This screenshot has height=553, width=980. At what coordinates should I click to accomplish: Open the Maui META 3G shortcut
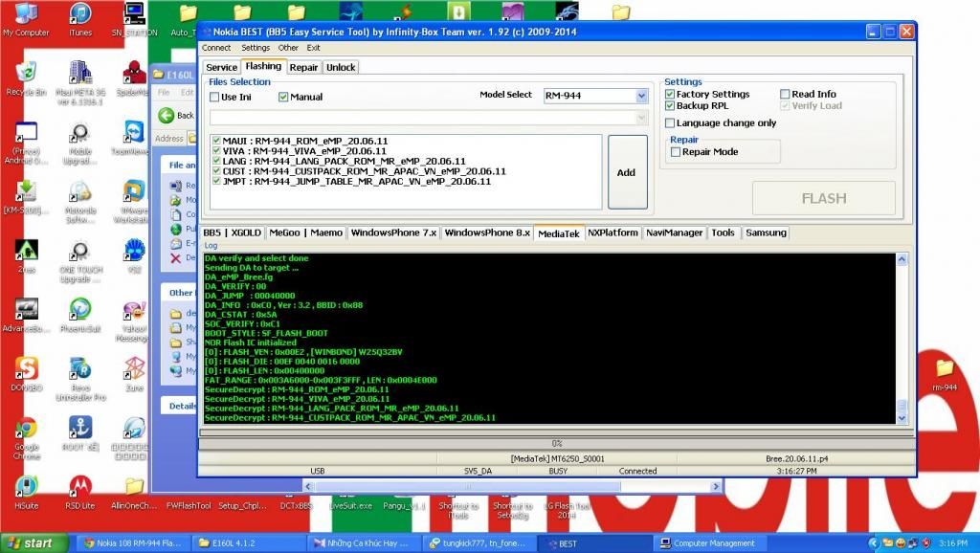pyautogui.click(x=80, y=82)
